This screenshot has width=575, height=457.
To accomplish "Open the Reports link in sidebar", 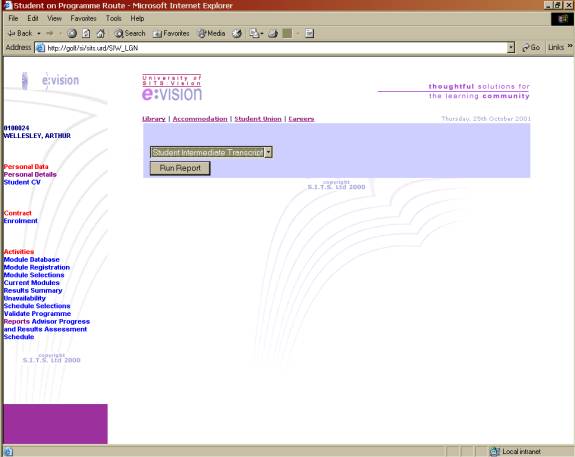I will (17, 321).
